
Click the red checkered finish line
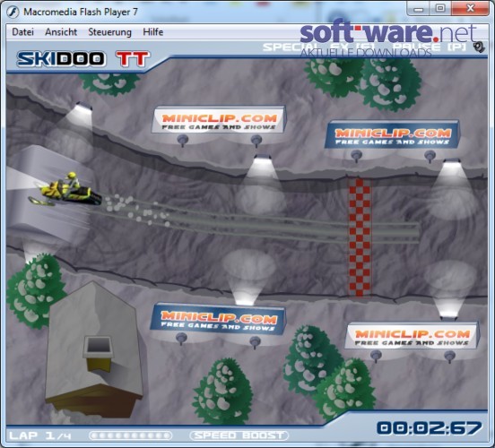(360, 237)
